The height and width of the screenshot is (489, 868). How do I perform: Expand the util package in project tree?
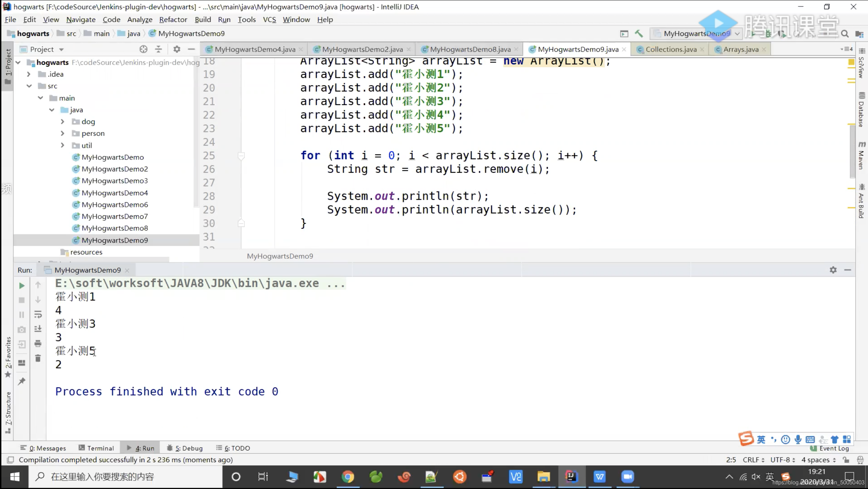(x=63, y=145)
